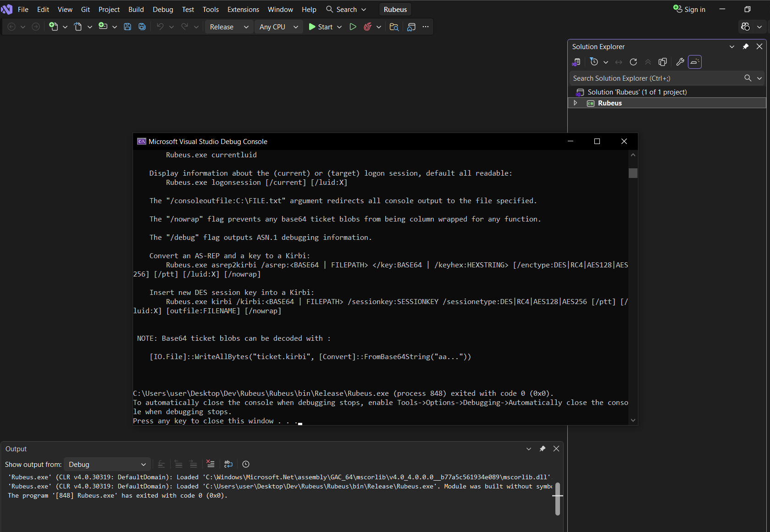Open the Extensions menu
This screenshot has width=770, height=532.
243,9
